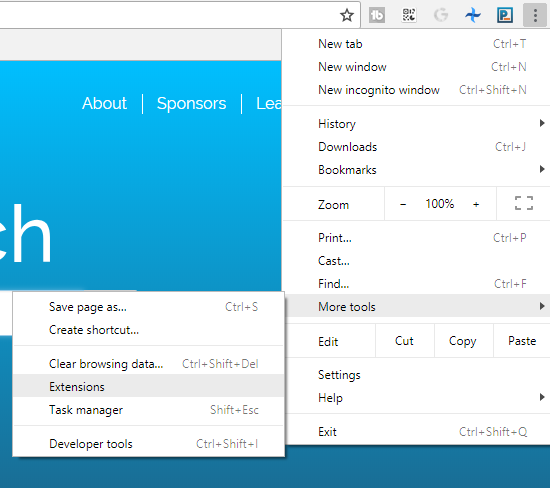Decrease zoom with the minus button
Image resolution: width=550 pixels, height=488 pixels.
click(403, 204)
